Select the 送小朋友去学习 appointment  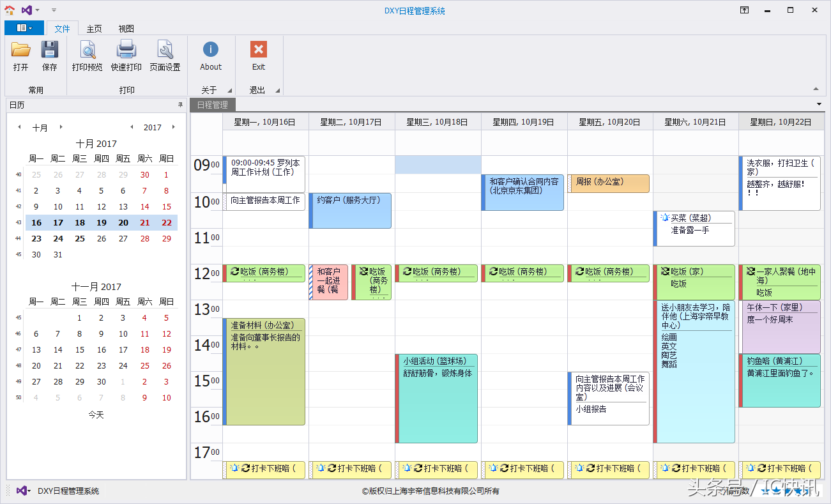tap(694, 372)
